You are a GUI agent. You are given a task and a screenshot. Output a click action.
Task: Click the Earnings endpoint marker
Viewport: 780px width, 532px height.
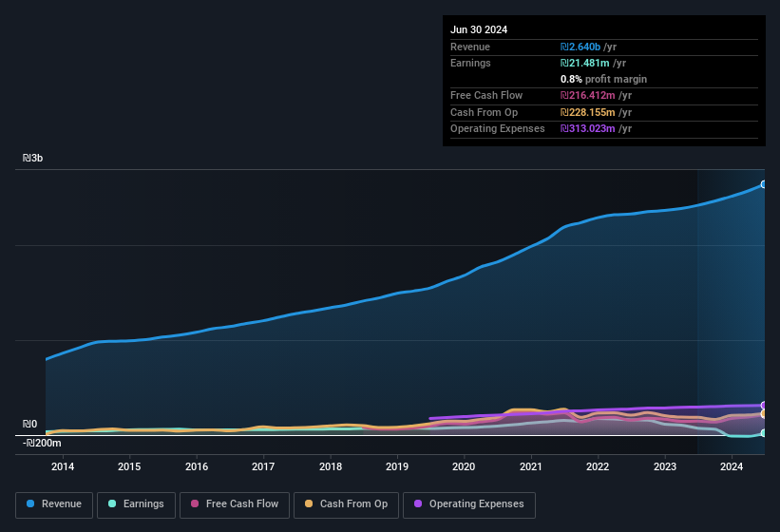(764, 433)
